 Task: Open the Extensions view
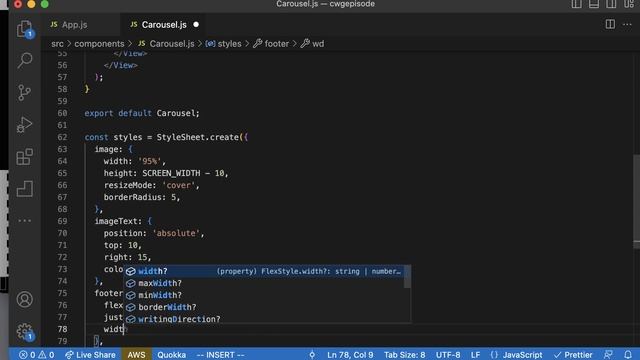(24, 157)
